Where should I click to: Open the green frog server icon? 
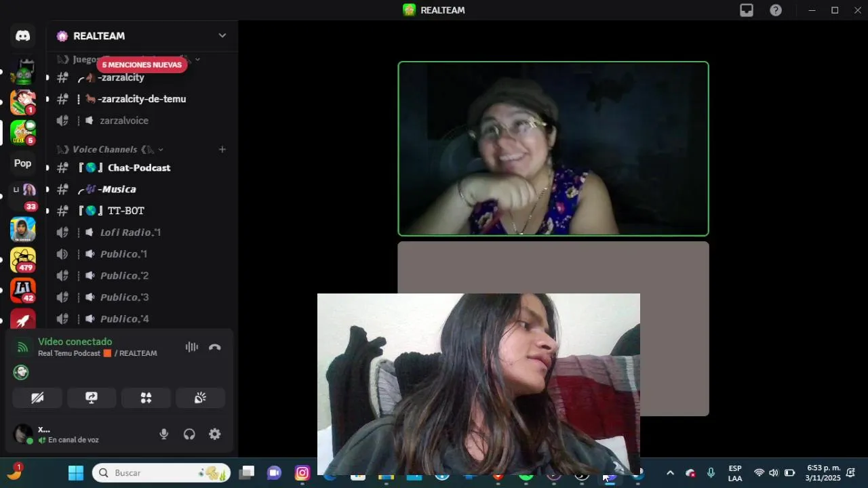(x=23, y=72)
